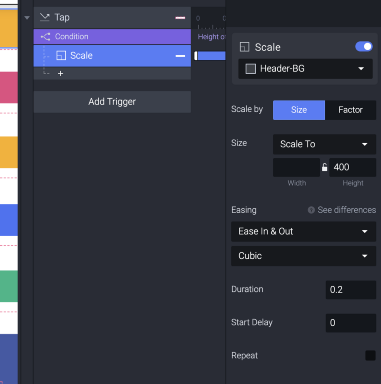Open the Scale To size dropdown
The height and width of the screenshot is (384, 381).
tap(324, 144)
